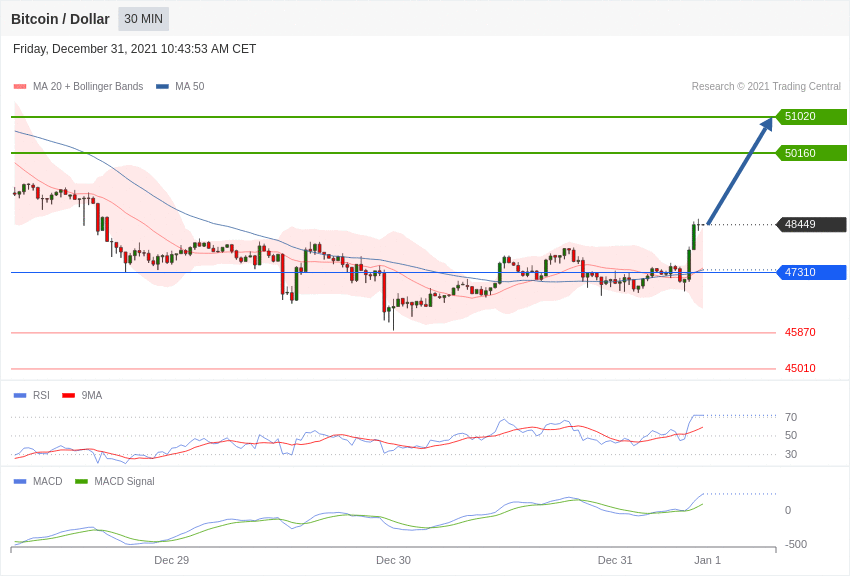
Task: Click the Bitcoin / Dollar title
Action: pos(60,19)
